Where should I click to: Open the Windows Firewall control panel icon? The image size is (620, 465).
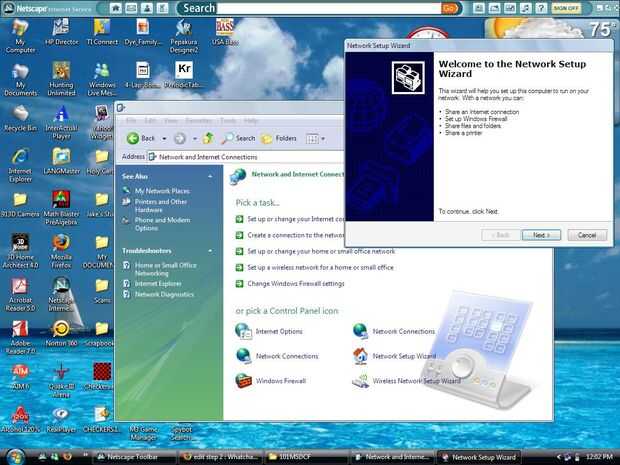click(271, 381)
